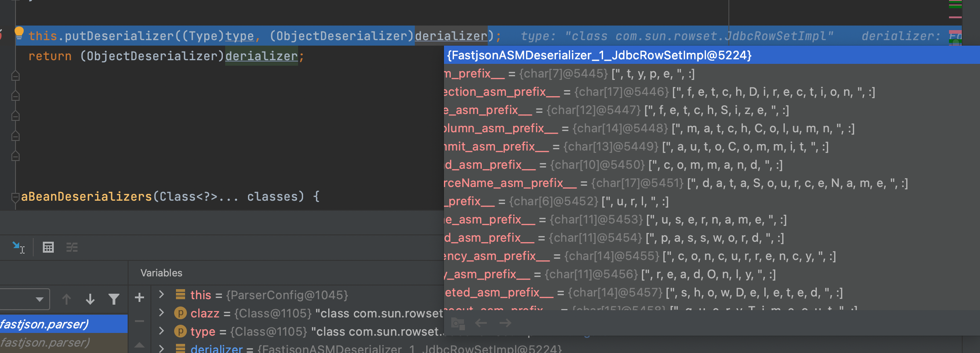Image resolution: width=980 pixels, height=353 pixels.
Task: Select the char[11]@5453 username row
Action: point(712,219)
